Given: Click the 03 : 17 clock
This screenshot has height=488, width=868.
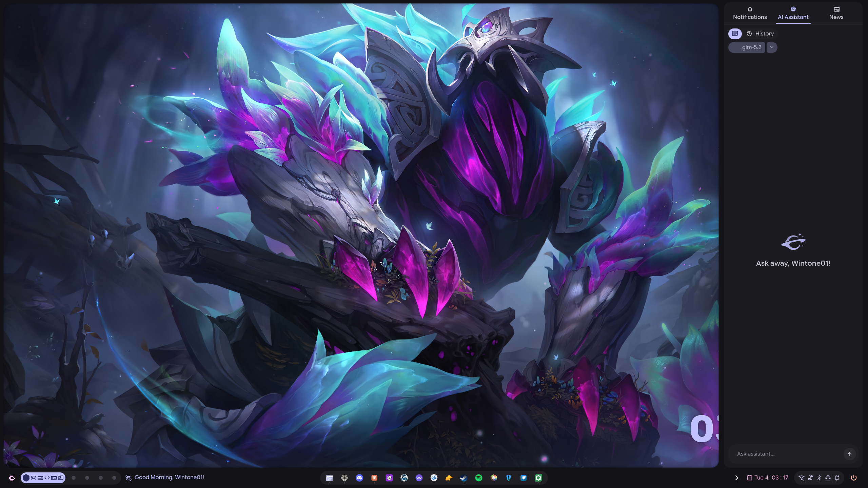Looking at the screenshot, I should coord(780,478).
